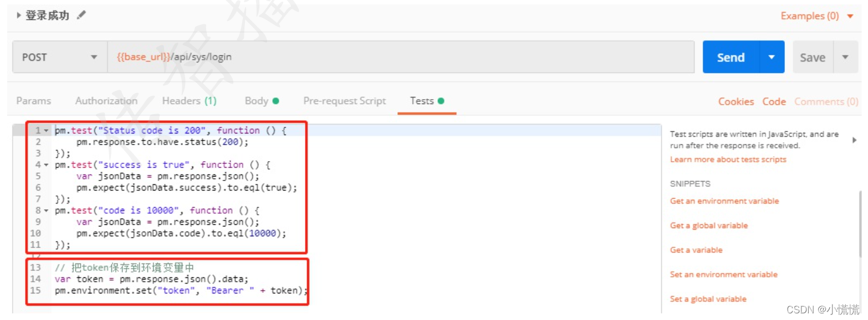Open the Send button dropdown arrow
This screenshot has width=868, height=320.
(x=772, y=57)
